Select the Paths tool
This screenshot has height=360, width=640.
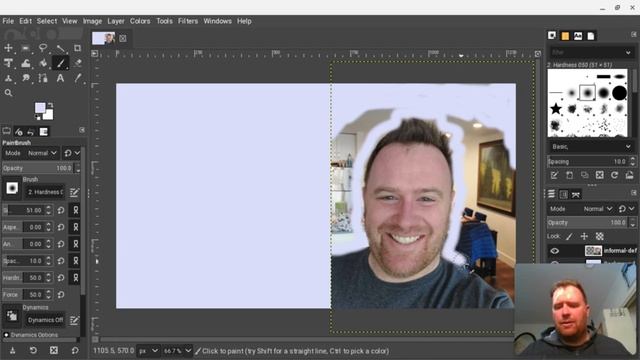click(43, 78)
